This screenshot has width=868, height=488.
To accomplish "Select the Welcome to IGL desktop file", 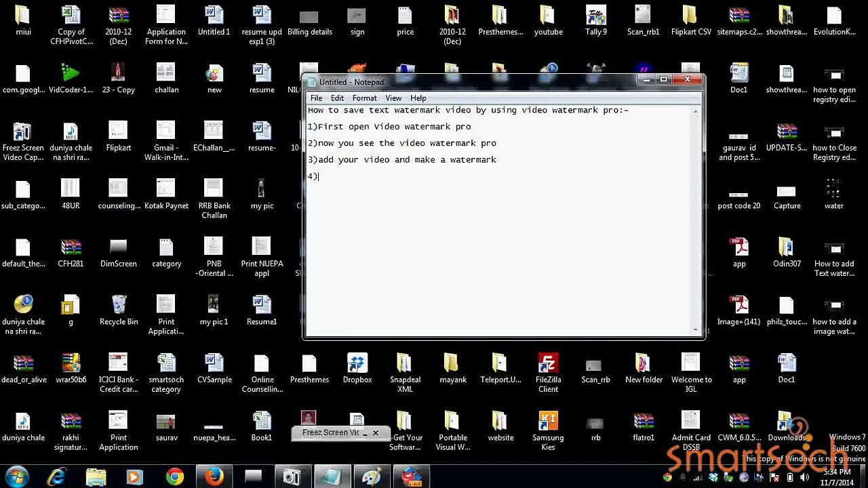I will click(x=691, y=373).
